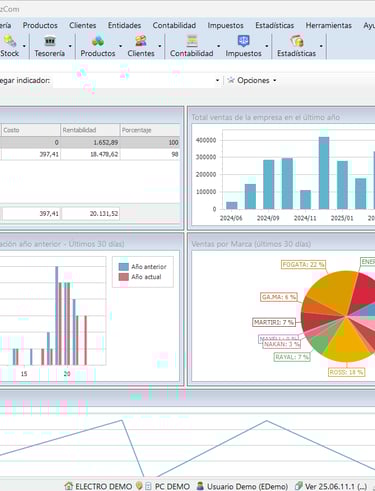Click the PC icon beside PC DEMO
375x491 pixels.
pyautogui.click(x=148, y=486)
